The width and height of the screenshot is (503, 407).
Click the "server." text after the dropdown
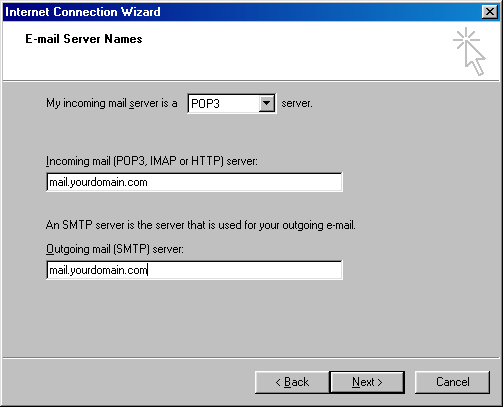297,103
